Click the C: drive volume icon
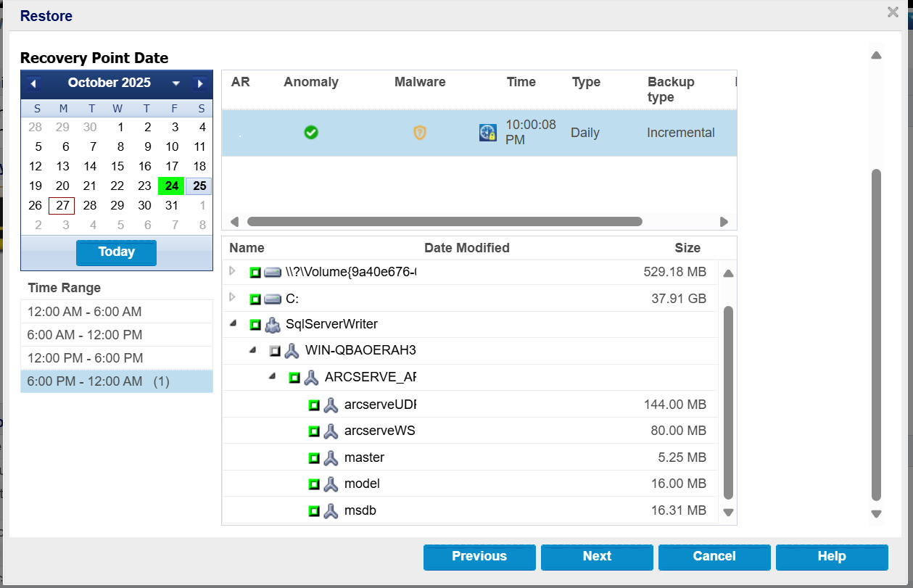The height and width of the screenshot is (588, 913). click(x=273, y=299)
